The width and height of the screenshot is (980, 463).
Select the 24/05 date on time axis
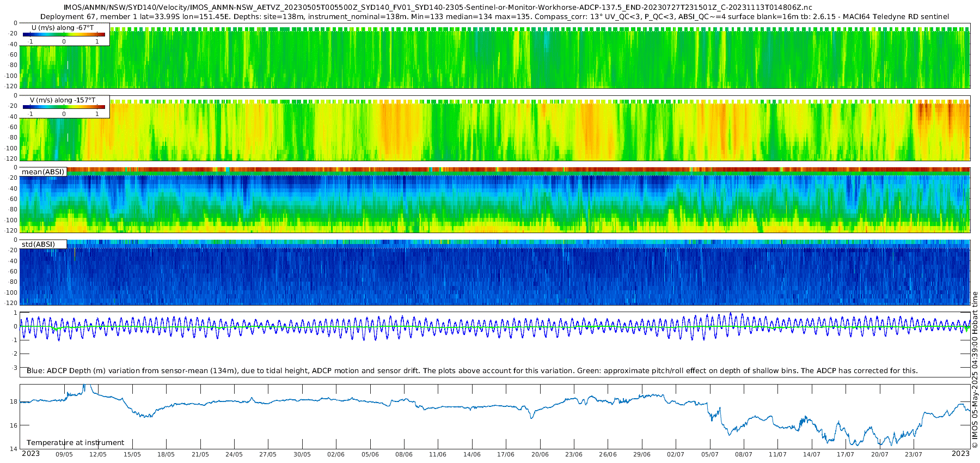(x=234, y=454)
